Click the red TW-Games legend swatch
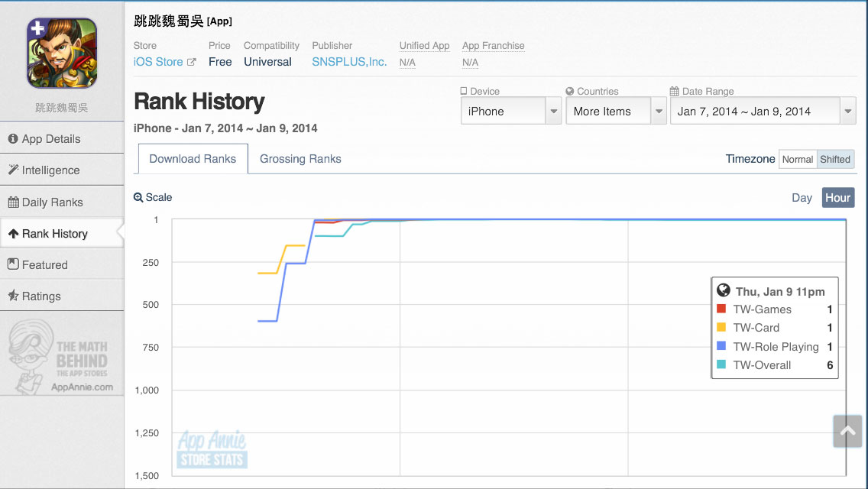Image resolution: width=868 pixels, height=489 pixels. (721, 309)
